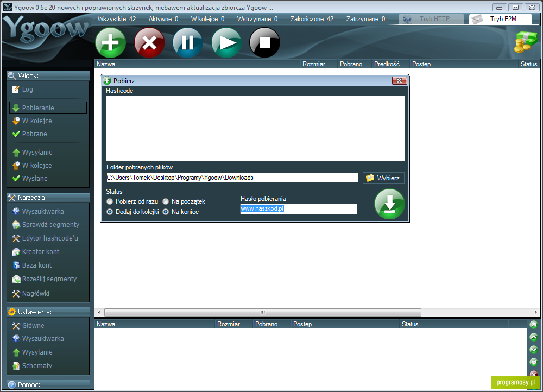Click the money and coins icon
This screenshot has width=543, height=392.
click(x=525, y=42)
